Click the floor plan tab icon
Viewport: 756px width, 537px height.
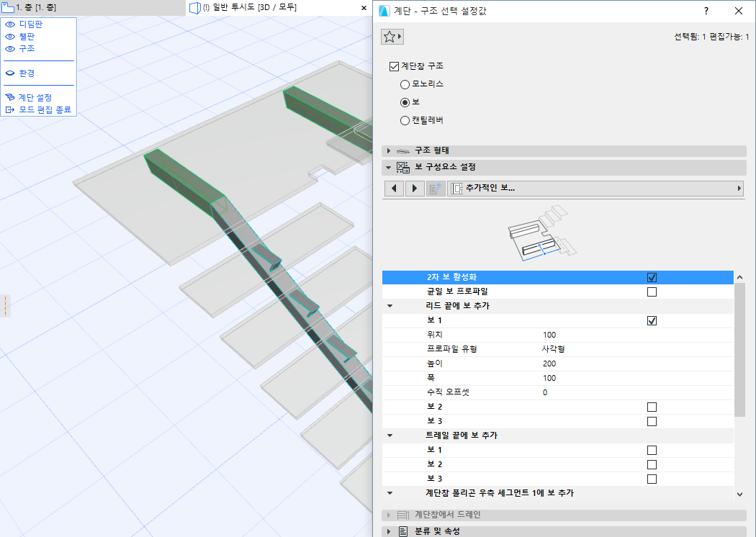point(8,7)
